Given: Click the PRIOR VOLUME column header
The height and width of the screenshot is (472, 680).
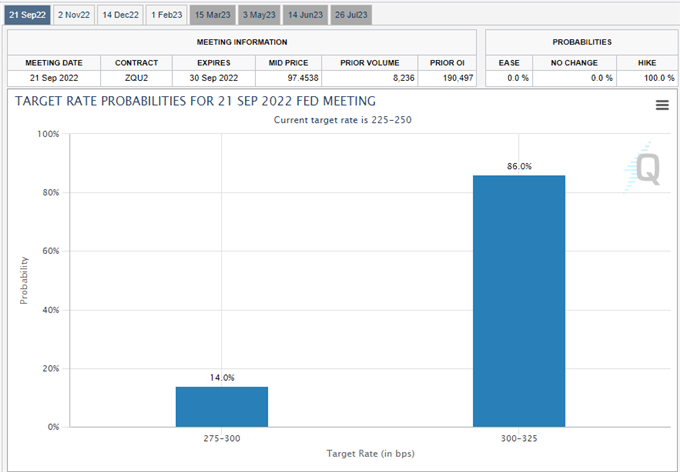Looking at the screenshot, I should tap(370, 63).
